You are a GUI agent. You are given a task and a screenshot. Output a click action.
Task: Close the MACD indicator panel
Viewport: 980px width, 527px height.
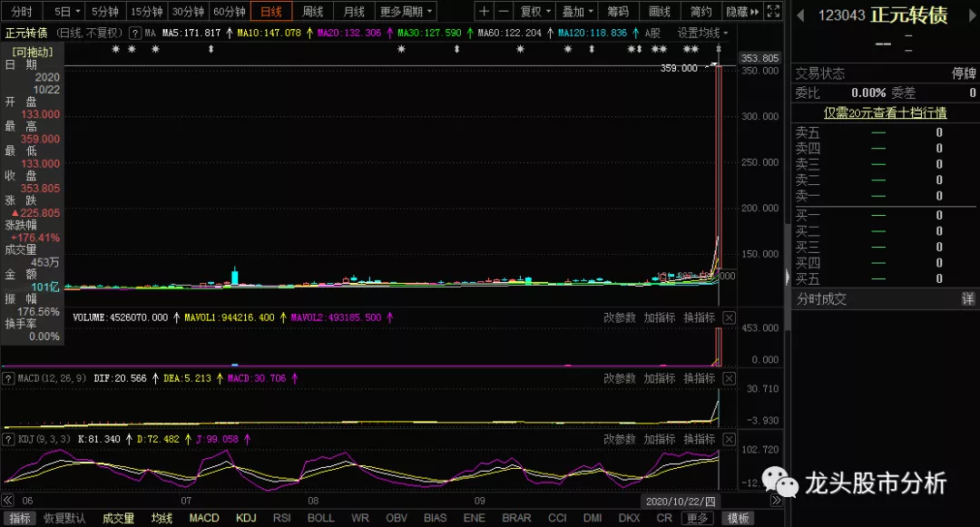729,378
